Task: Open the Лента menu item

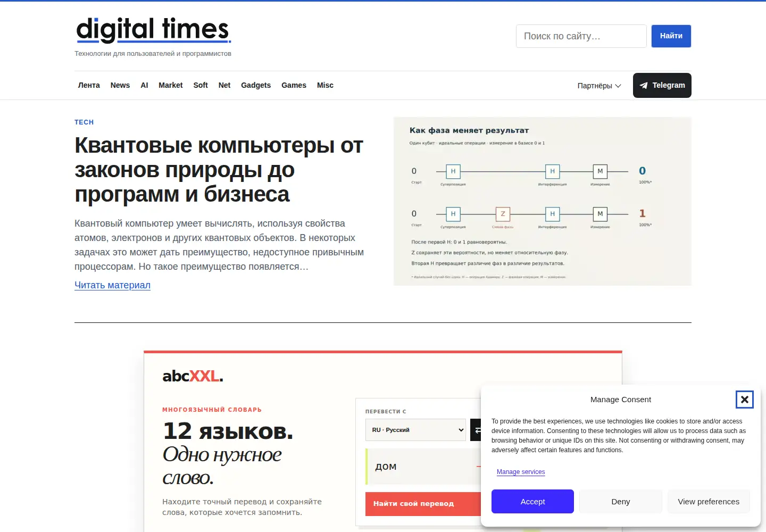Action: click(x=89, y=85)
